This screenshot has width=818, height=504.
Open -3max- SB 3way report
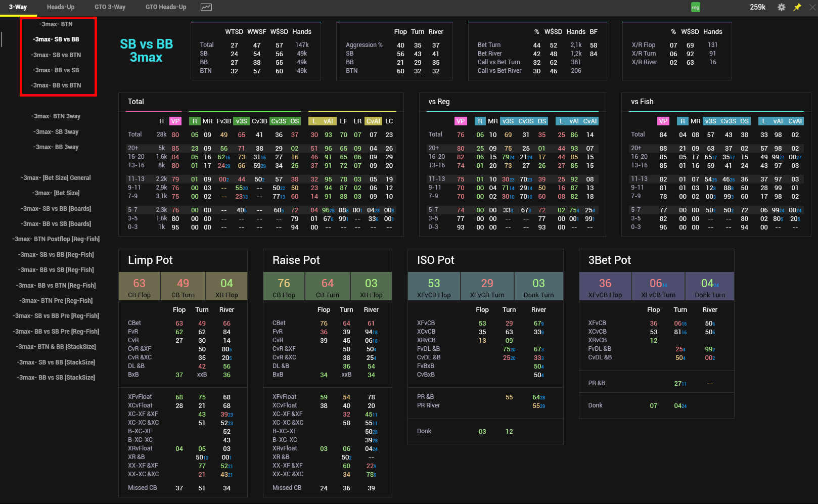[x=56, y=132]
